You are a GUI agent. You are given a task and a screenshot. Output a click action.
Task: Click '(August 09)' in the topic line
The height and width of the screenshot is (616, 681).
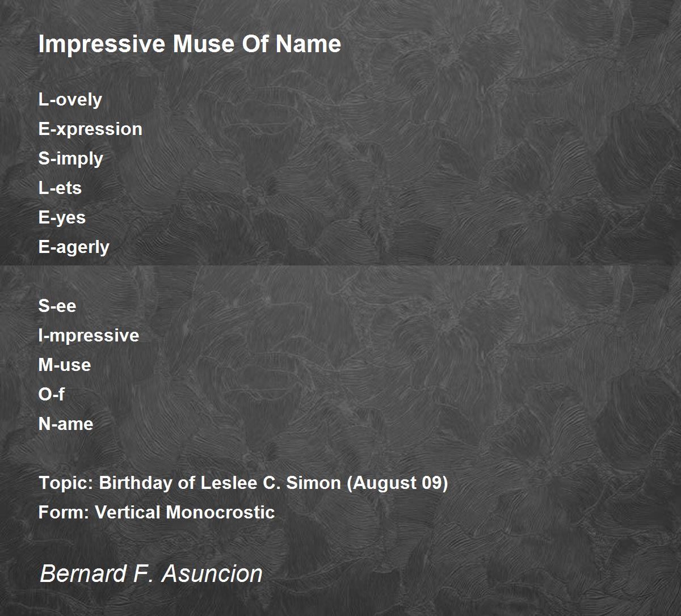click(x=397, y=483)
